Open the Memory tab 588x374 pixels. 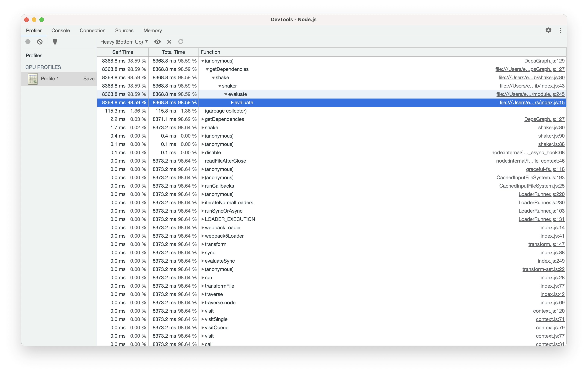152,30
